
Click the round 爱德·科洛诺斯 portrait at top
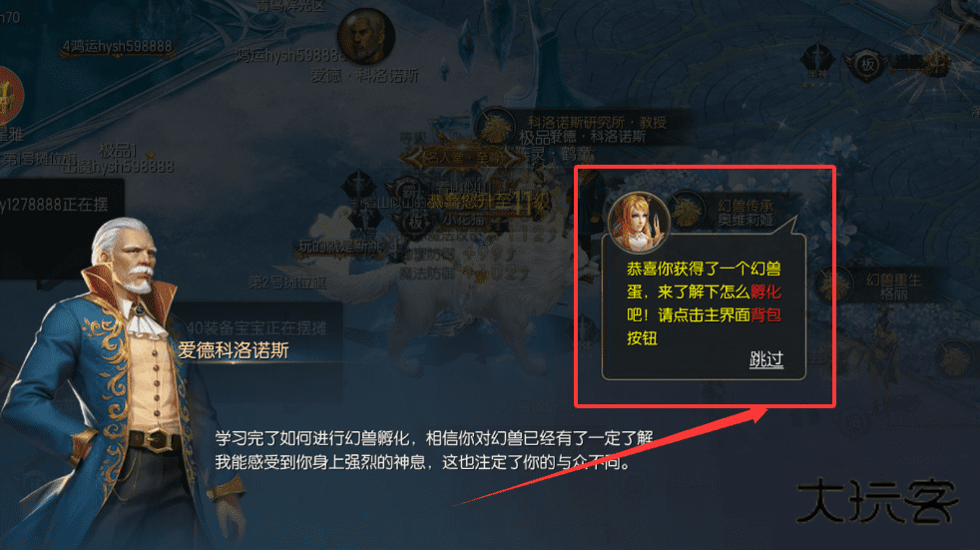coord(365,36)
